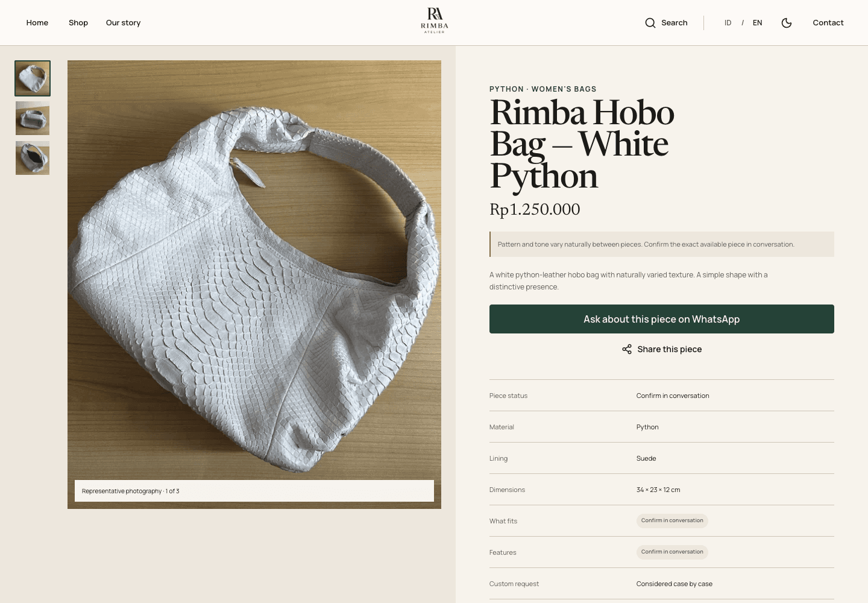
Task: Click the white python hobo bag description paragraph
Action: (629, 281)
